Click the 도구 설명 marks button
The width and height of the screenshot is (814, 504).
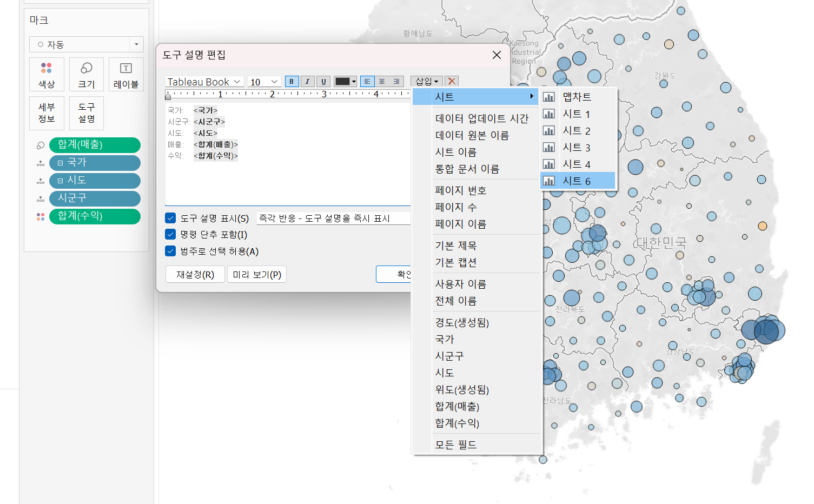click(87, 113)
